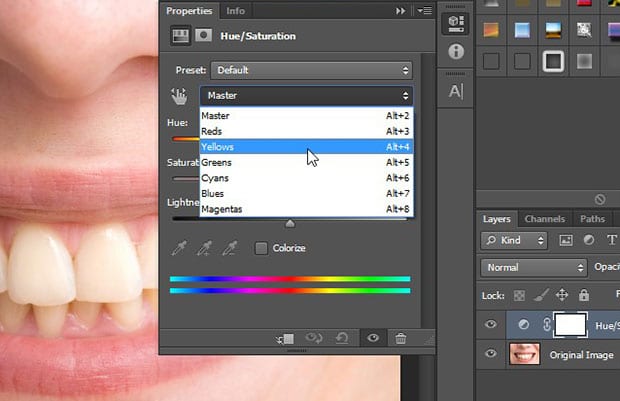
Task: Pick the first eyedropper tool
Action: (x=179, y=248)
